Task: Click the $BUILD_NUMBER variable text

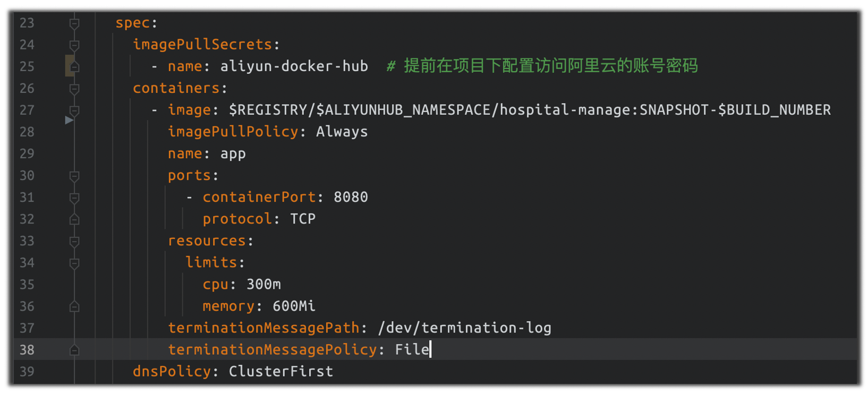Action: (x=774, y=110)
